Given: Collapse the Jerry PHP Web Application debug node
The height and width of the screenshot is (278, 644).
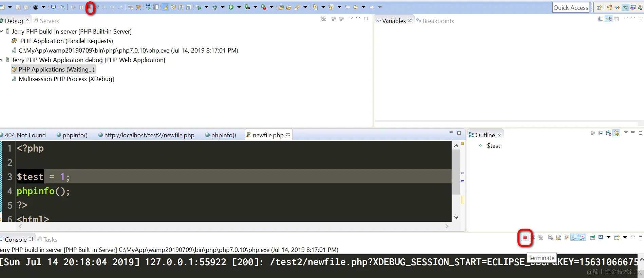Looking at the screenshot, I should click(2, 60).
